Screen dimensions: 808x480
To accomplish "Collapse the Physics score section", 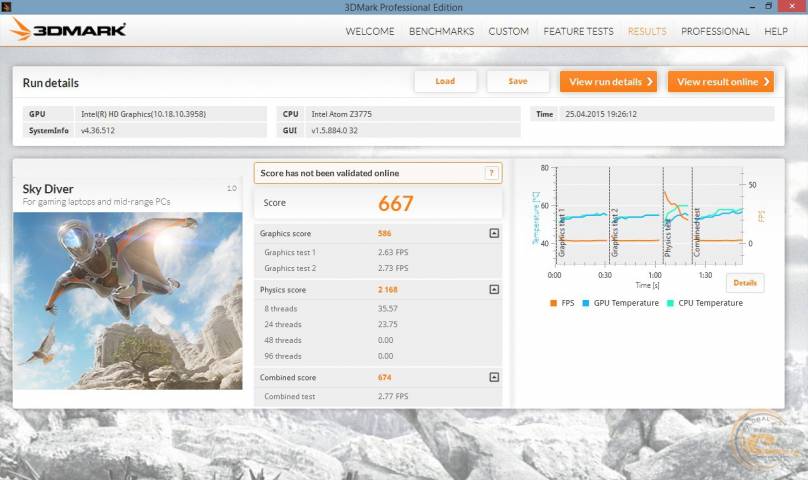I will 494,289.
